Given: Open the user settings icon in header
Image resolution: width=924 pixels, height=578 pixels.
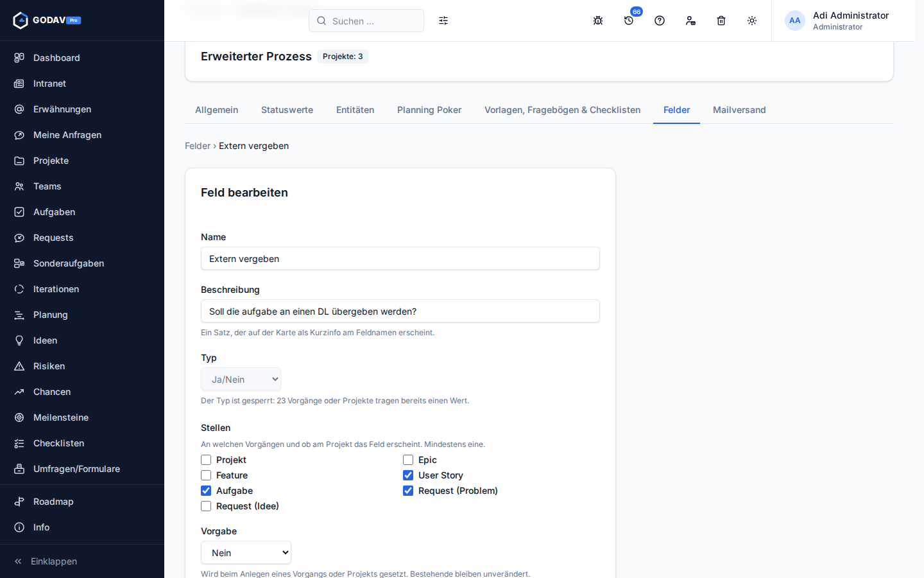Looking at the screenshot, I should click(x=690, y=21).
